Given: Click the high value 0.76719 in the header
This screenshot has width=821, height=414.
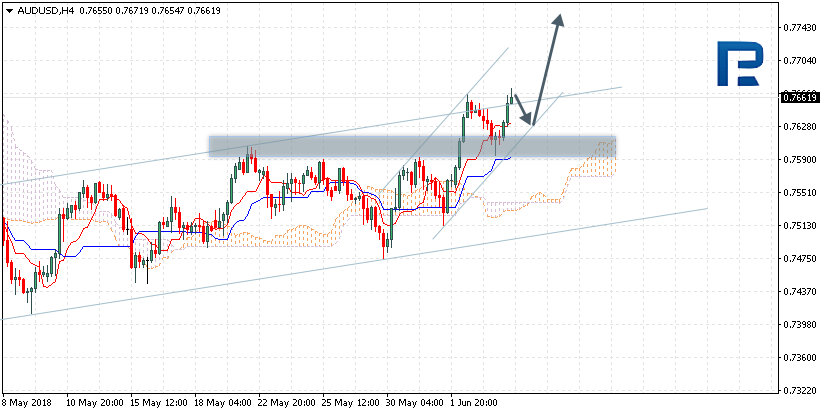Looking at the screenshot, I should click(131, 10).
